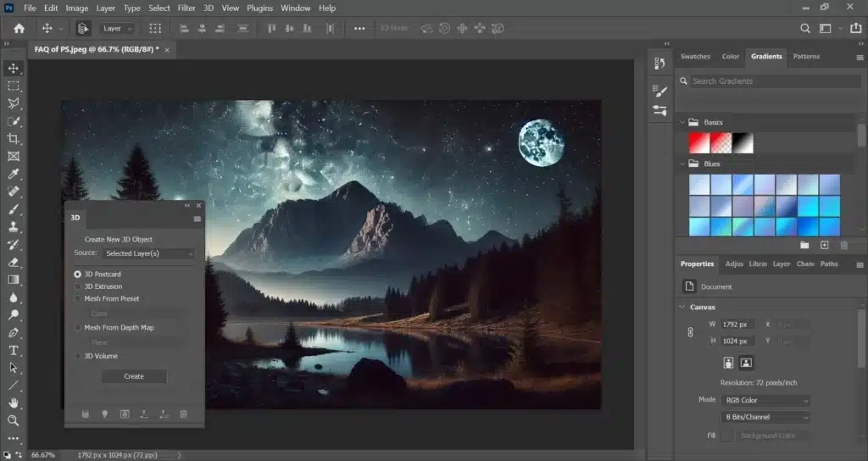Select the Eyedropper tool
The image size is (868, 461).
[14, 174]
